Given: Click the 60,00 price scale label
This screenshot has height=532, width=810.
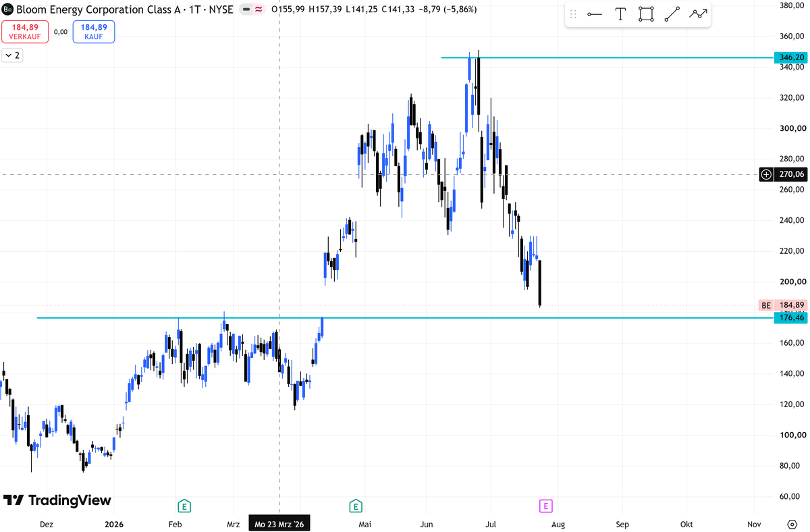Looking at the screenshot, I should point(791,496).
